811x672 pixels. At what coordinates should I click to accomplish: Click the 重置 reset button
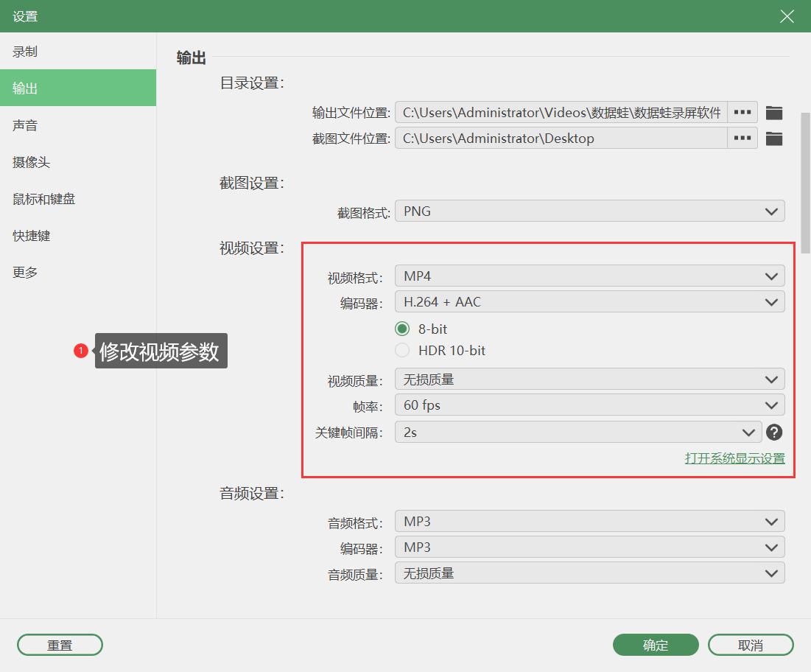coord(60,644)
